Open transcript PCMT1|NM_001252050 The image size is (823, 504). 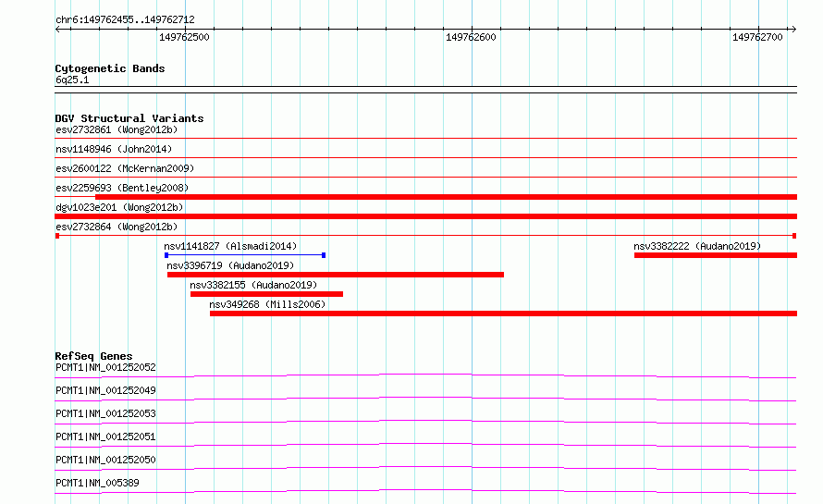click(x=105, y=460)
